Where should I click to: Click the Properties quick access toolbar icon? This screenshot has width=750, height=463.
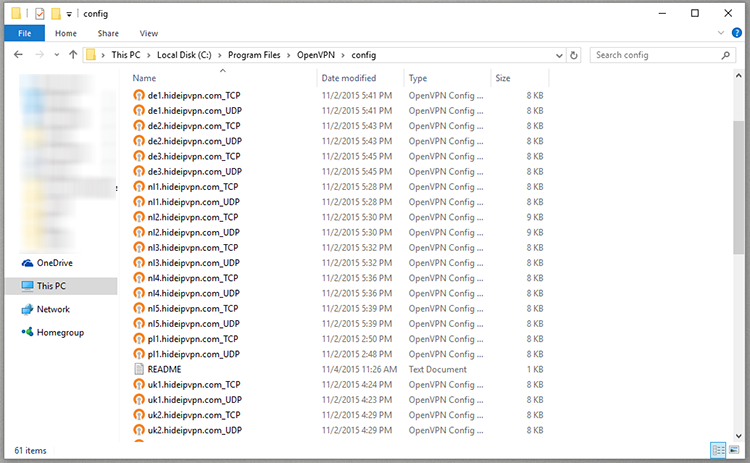pos(40,14)
